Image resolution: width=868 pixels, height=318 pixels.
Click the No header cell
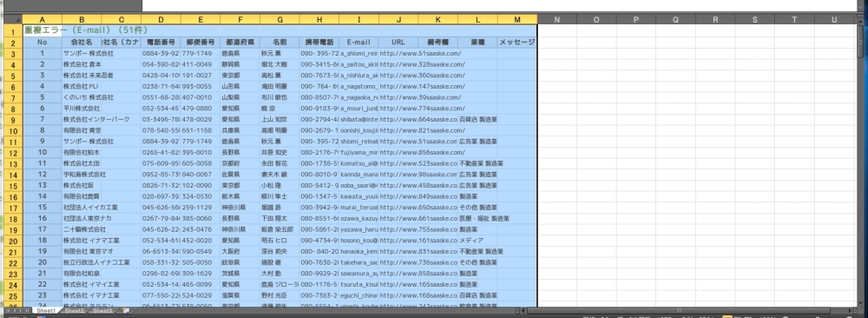point(43,42)
